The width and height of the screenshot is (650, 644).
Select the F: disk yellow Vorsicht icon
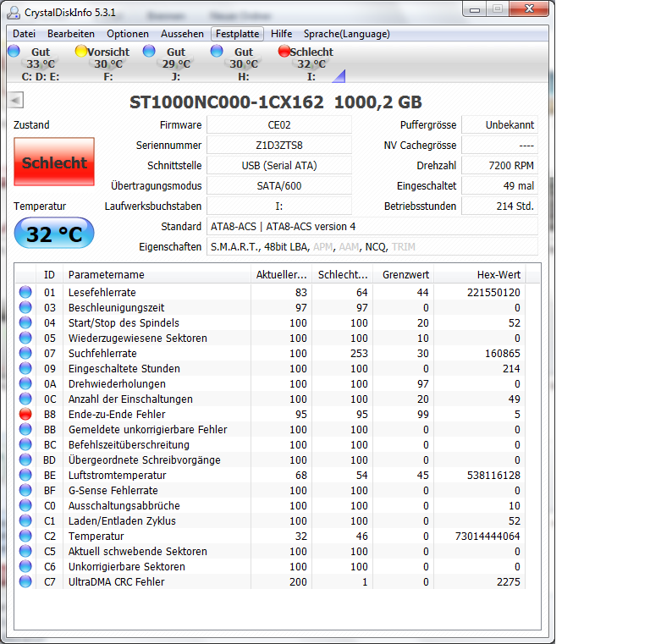[x=81, y=51]
